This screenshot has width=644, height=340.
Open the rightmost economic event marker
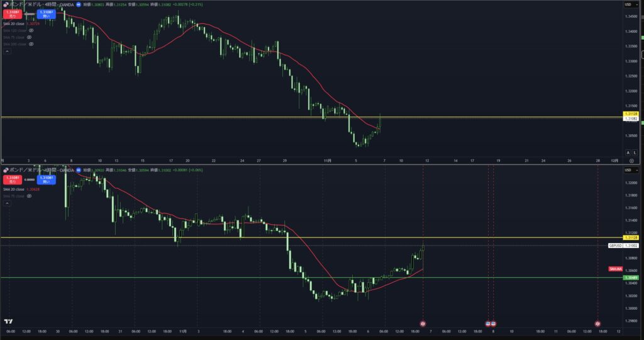coord(597,323)
